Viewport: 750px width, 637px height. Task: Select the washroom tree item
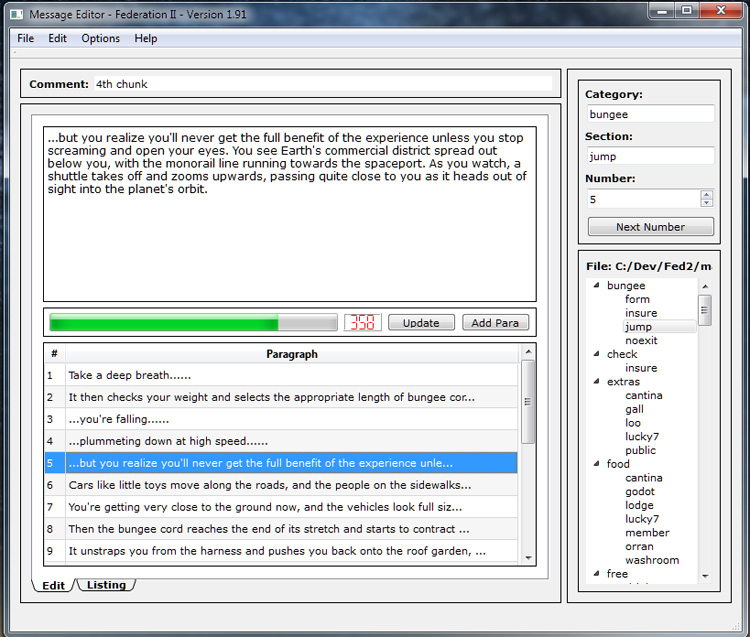(x=652, y=560)
